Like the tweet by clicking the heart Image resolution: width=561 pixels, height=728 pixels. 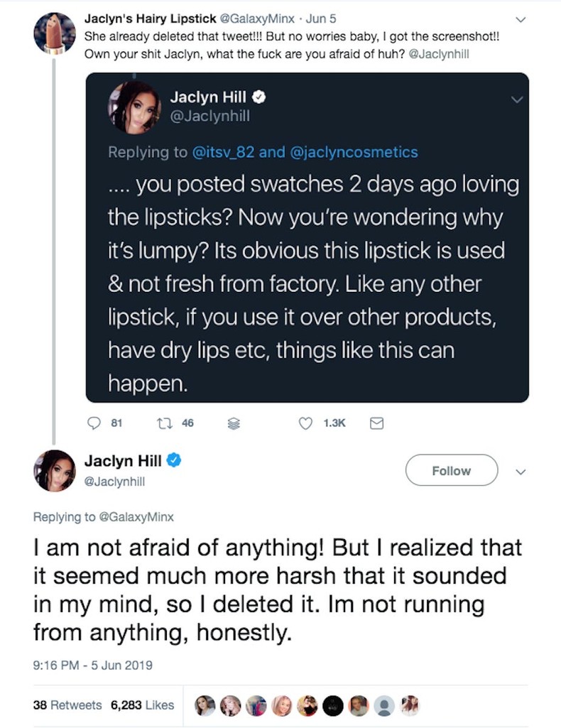point(305,423)
